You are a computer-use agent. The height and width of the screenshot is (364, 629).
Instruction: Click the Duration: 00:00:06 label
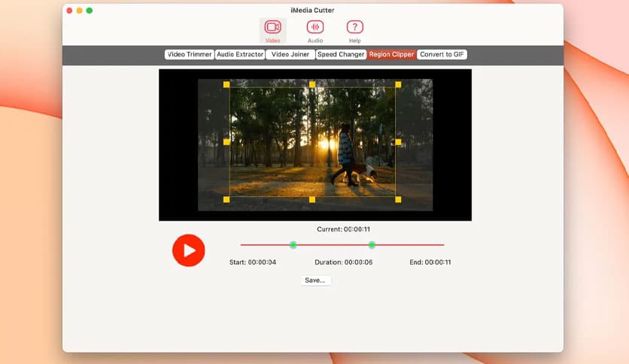pos(343,262)
